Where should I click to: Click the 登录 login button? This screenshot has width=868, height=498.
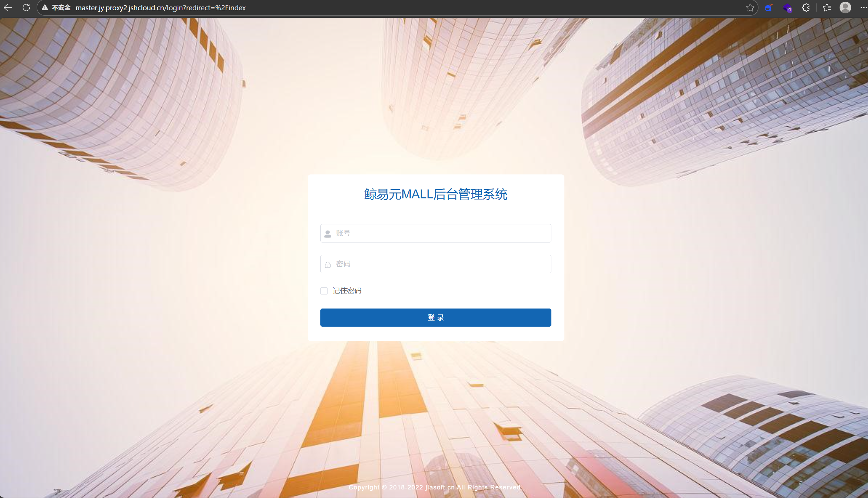[x=435, y=317]
